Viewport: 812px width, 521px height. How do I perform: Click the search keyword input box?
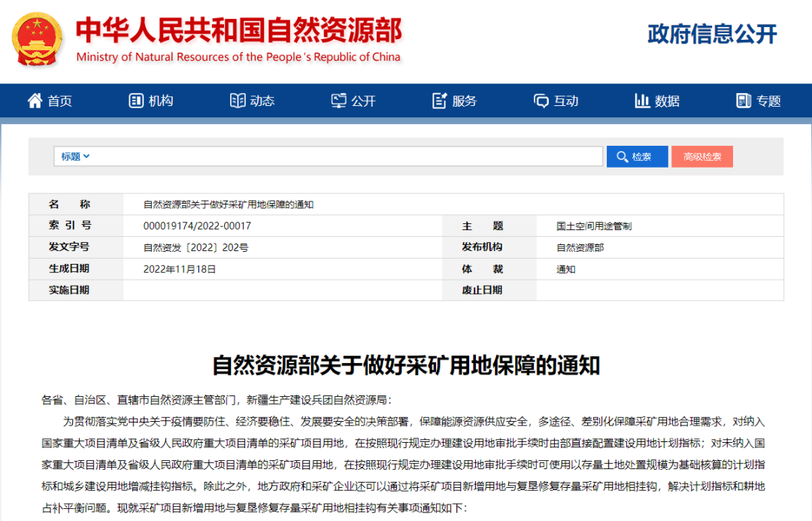pyautogui.click(x=346, y=156)
